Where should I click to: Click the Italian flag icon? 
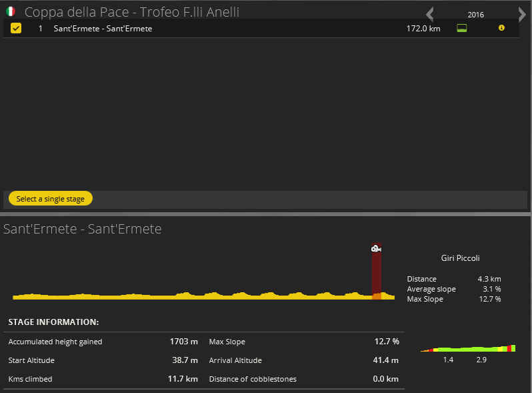[11, 11]
